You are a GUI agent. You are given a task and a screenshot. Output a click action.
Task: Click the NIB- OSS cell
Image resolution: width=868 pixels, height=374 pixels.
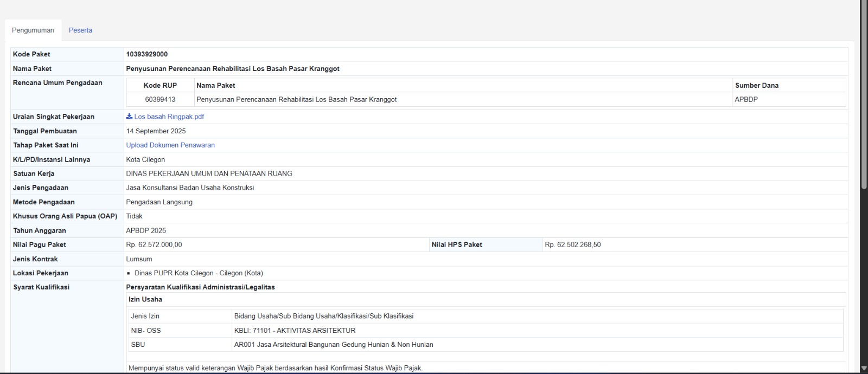[x=180, y=331]
